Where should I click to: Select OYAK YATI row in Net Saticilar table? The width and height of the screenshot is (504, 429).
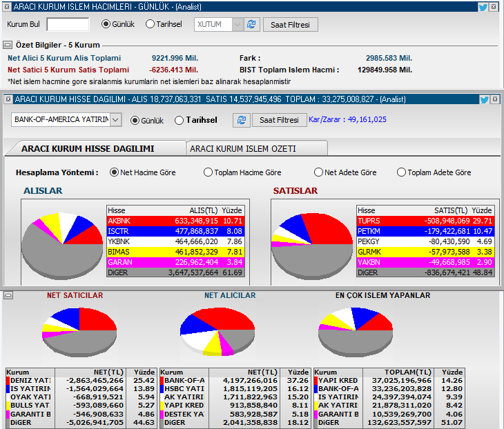pyautogui.click(x=81, y=397)
